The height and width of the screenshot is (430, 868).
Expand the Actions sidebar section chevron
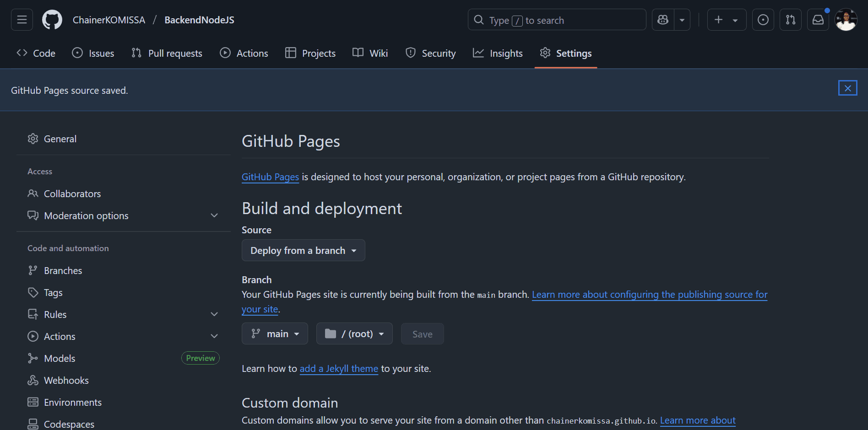[x=214, y=336]
